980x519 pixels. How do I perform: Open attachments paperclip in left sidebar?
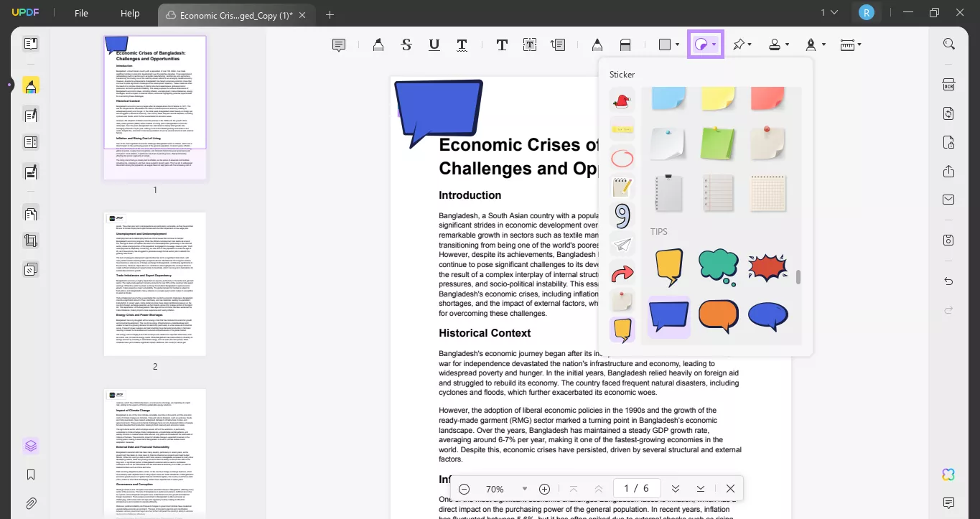[31, 503]
